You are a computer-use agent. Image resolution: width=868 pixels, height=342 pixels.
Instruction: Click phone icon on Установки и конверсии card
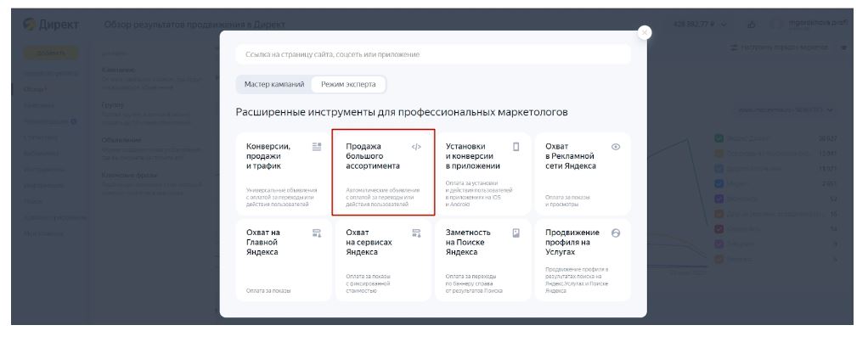516,147
